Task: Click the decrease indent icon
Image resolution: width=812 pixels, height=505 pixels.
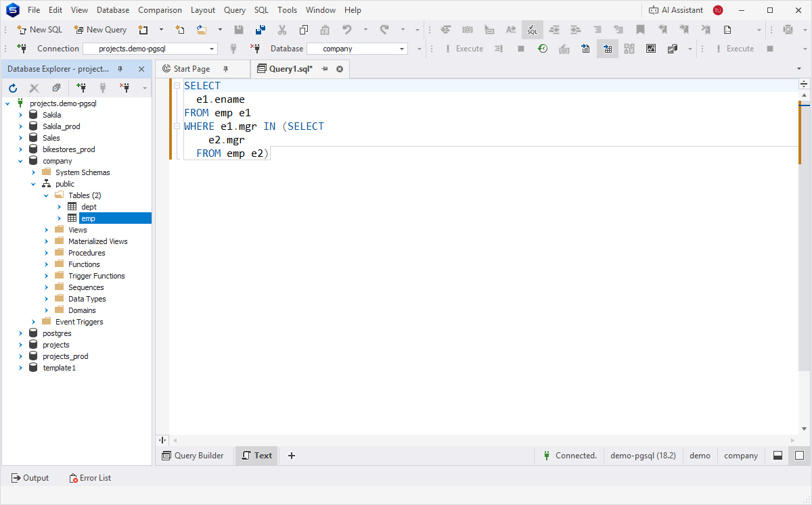Action: [x=554, y=30]
